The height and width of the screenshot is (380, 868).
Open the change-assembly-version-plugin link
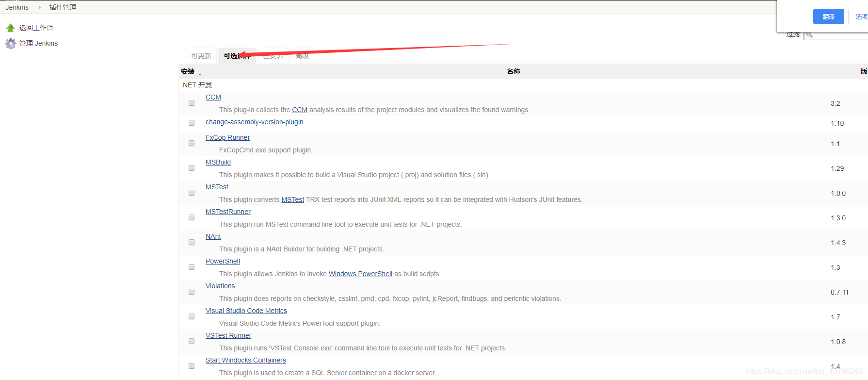coord(255,122)
